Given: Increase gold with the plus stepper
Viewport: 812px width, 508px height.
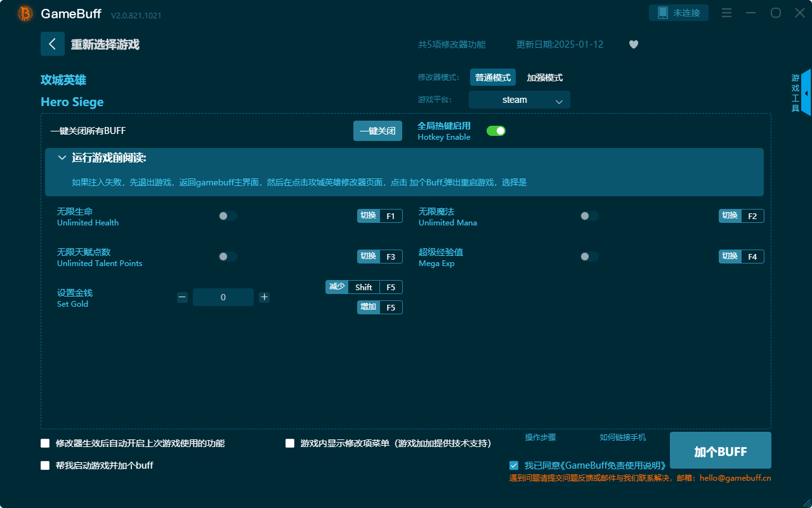Looking at the screenshot, I should coord(264,297).
